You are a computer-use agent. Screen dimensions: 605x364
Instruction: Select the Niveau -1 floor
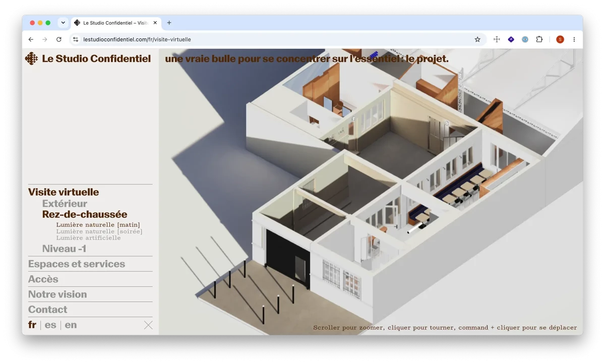(x=64, y=249)
